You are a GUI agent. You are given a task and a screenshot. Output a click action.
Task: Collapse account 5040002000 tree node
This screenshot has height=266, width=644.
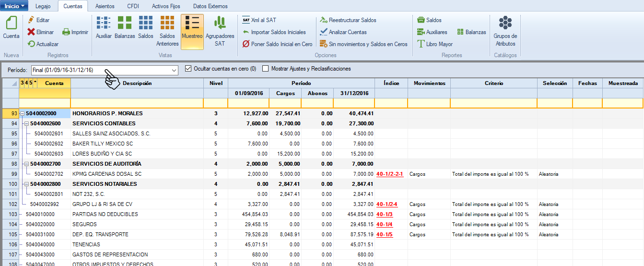point(22,114)
